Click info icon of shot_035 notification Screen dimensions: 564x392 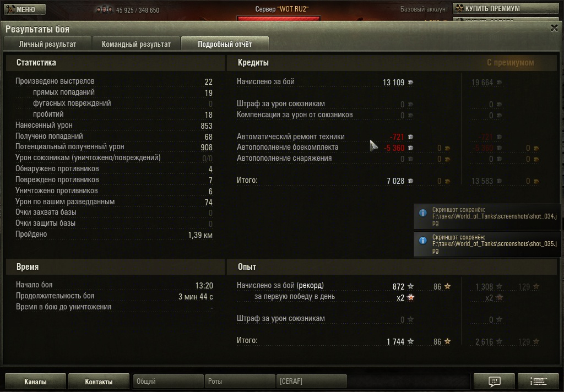(423, 240)
